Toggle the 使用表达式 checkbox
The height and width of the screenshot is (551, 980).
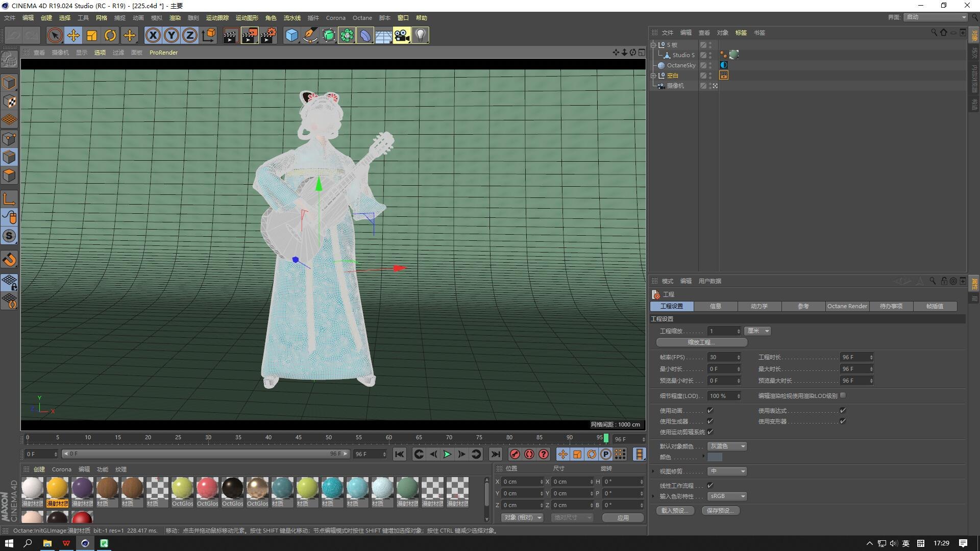click(x=843, y=410)
